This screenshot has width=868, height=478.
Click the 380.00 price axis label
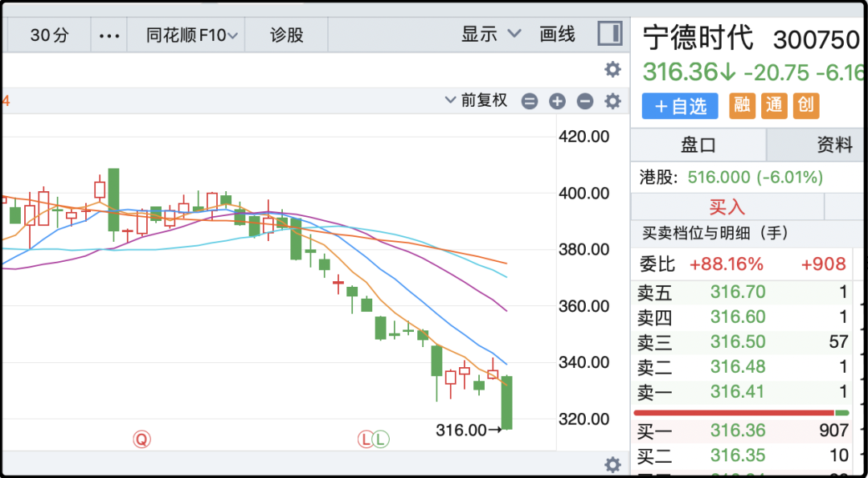[x=583, y=250]
